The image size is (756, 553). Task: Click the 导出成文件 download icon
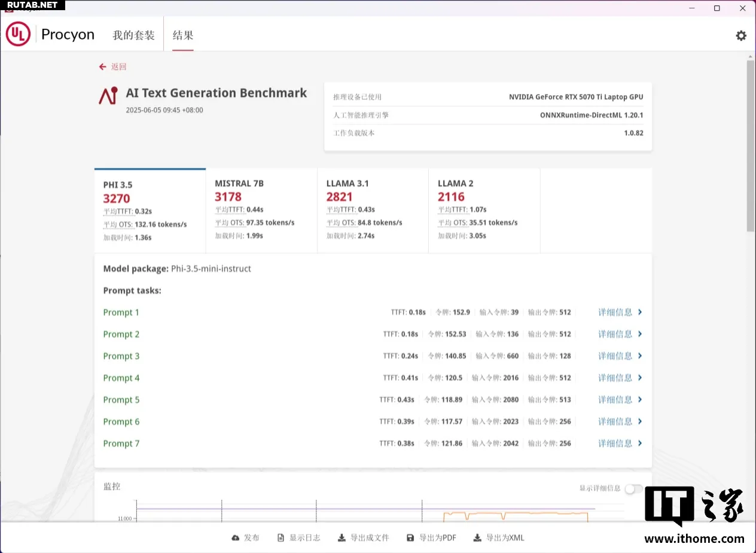(342, 538)
